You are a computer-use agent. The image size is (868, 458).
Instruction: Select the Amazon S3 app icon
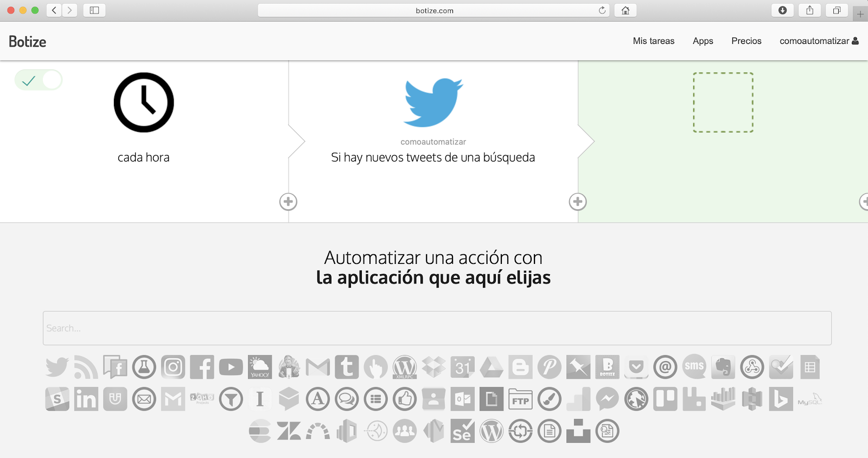[x=752, y=399]
